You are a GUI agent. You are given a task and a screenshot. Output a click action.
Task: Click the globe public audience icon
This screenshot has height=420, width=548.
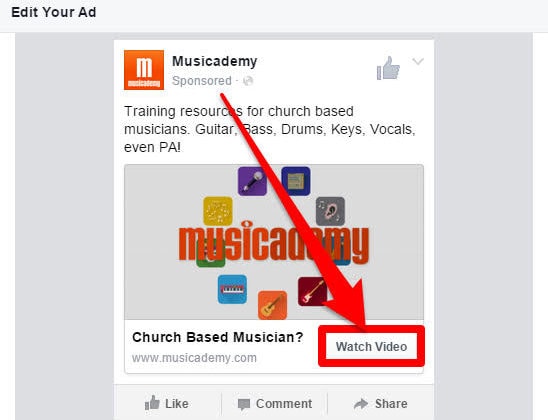[x=248, y=81]
